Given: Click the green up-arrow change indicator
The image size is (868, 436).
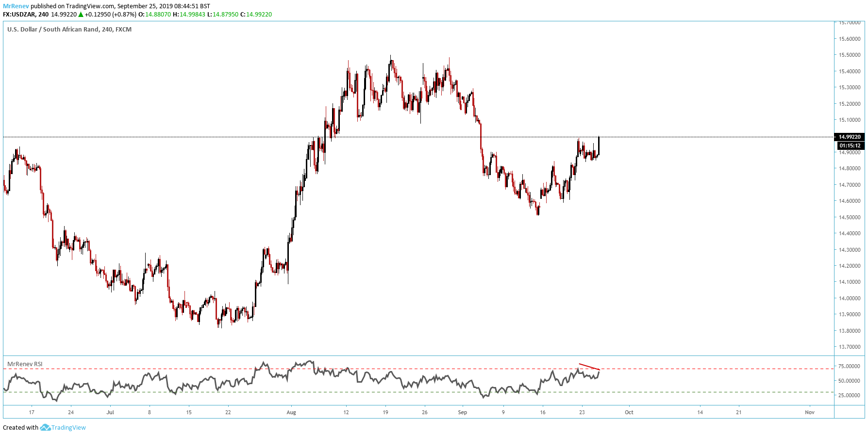Looking at the screenshot, I should tap(81, 15).
